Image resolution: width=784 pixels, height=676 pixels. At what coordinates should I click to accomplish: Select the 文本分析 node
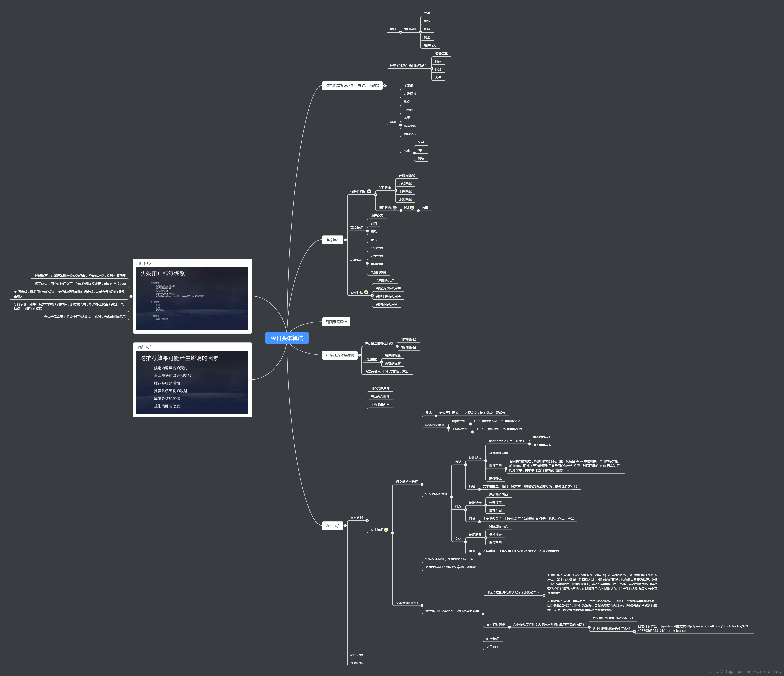356,518
